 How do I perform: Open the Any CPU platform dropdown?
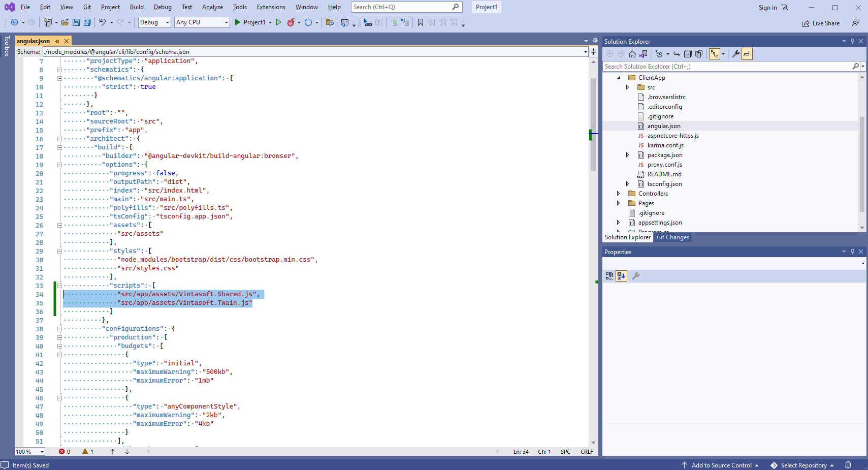[202, 22]
